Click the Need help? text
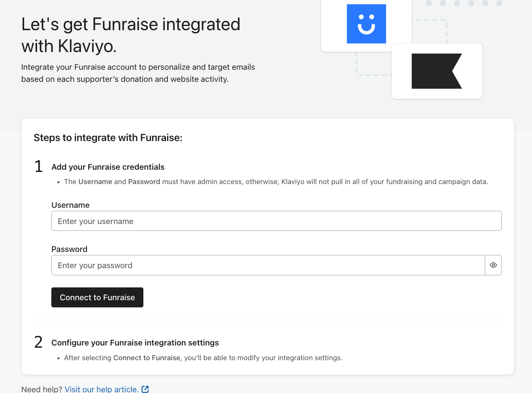This screenshot has width=532, height=393. (x=42, y=389)
